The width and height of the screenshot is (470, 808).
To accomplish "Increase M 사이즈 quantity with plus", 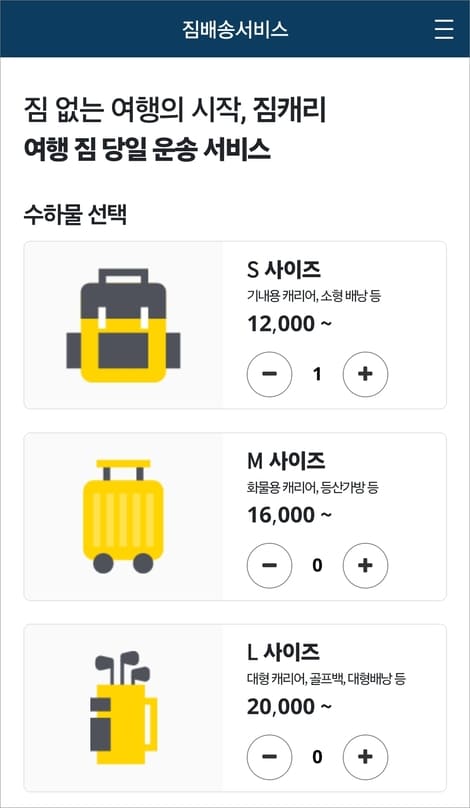I will click(x=365, y=565).
